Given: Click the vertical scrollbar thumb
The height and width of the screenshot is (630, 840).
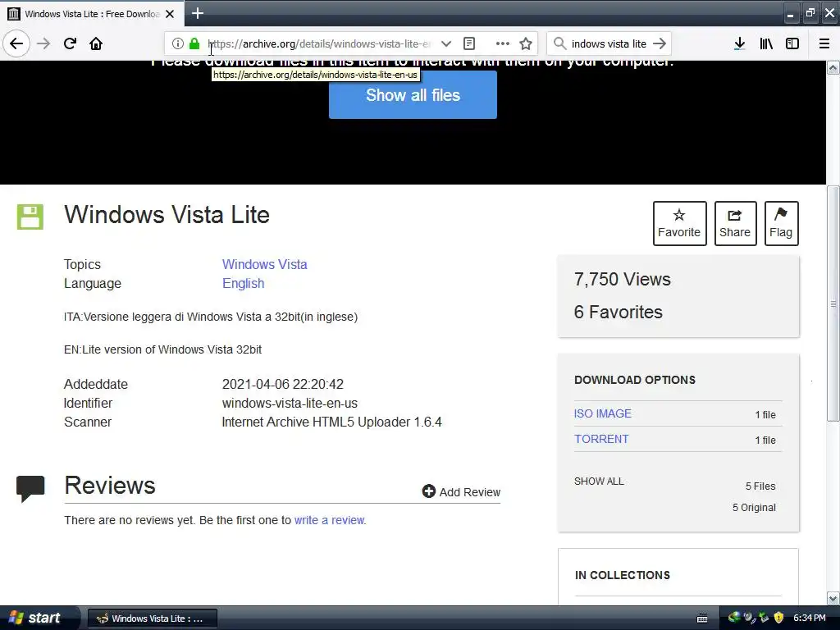Looking at the screenshot, I should 833,304.
